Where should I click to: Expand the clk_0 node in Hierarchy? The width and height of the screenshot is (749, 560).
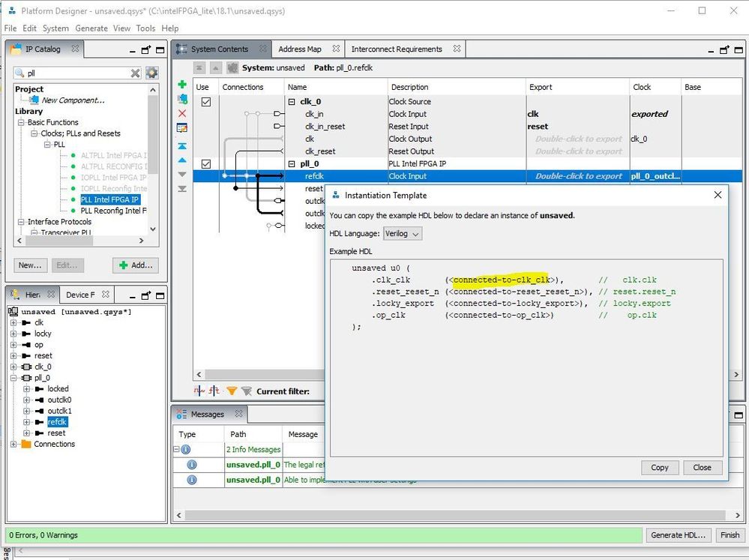click(13, 367)
